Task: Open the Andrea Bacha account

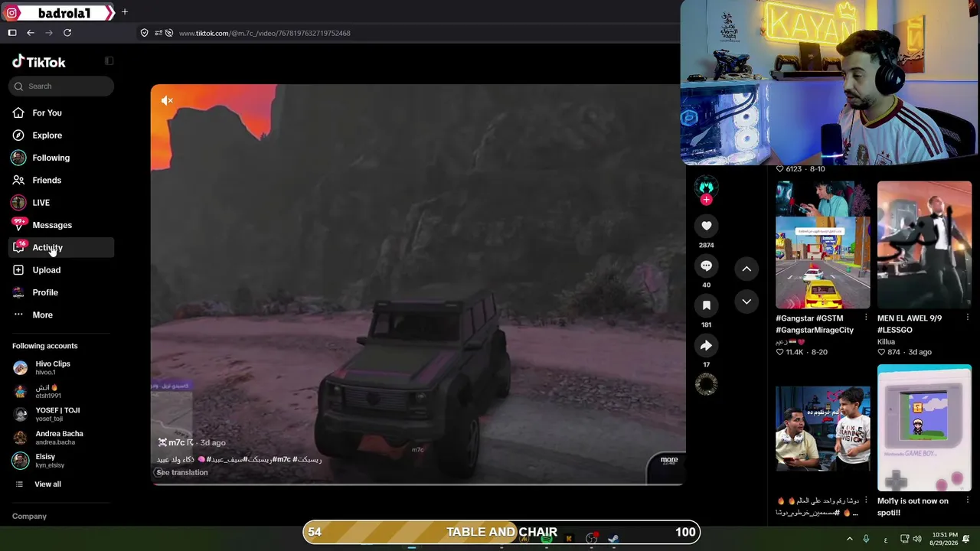Action: tap(61, 437)
